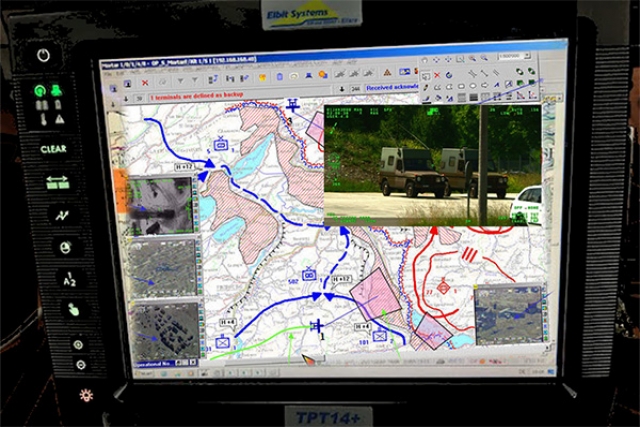Image resolution: width=640 pixels, height=427 pixels.
Task: Open the middle aerial terrain image thumbnail
Action: (163, 267)
